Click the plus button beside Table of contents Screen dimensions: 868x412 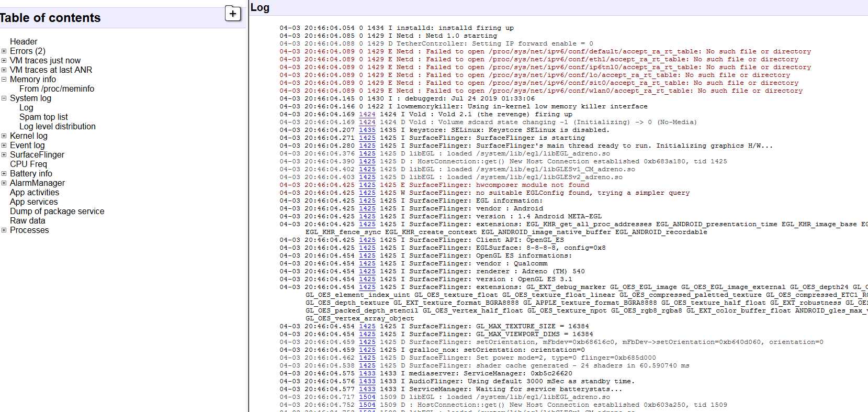[x=233, y=14]
